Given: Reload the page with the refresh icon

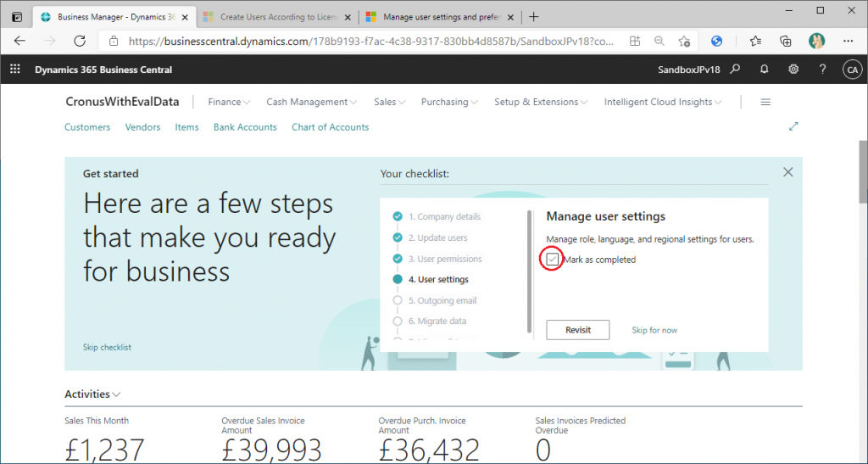Looking at the screenshot, I should [x=80, y=41].
